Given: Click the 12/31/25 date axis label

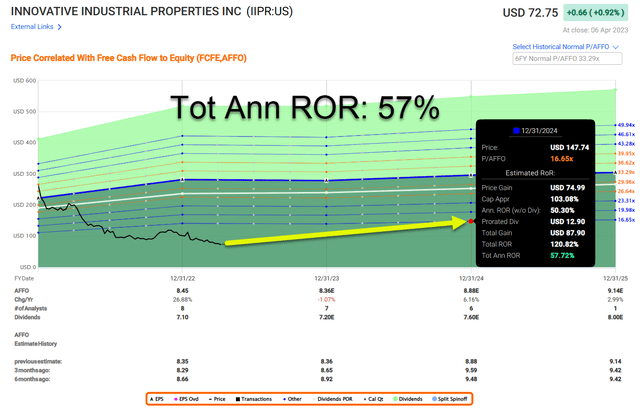Looking at the screenshot, I should click(616, 278).
